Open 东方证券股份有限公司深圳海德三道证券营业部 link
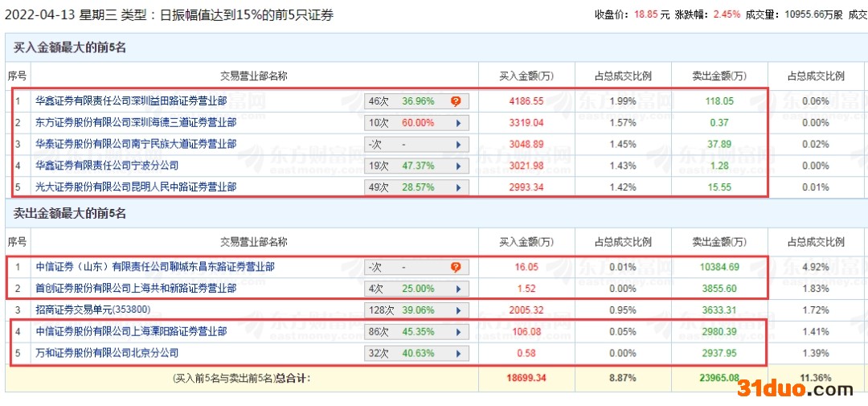The image size is (868, 406). [x=136, y=123]
